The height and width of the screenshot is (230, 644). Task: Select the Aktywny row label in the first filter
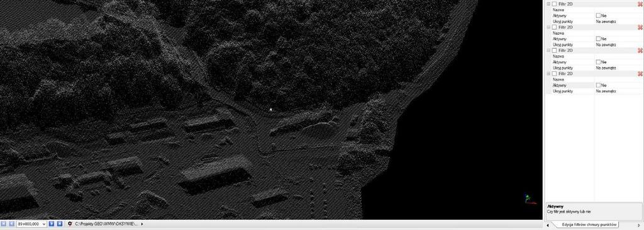click(559, 16)
